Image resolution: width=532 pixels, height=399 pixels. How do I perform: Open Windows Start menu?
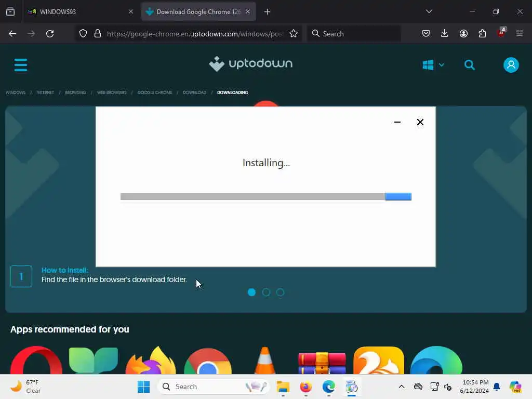pyautogui.click(x=143, y=387)
